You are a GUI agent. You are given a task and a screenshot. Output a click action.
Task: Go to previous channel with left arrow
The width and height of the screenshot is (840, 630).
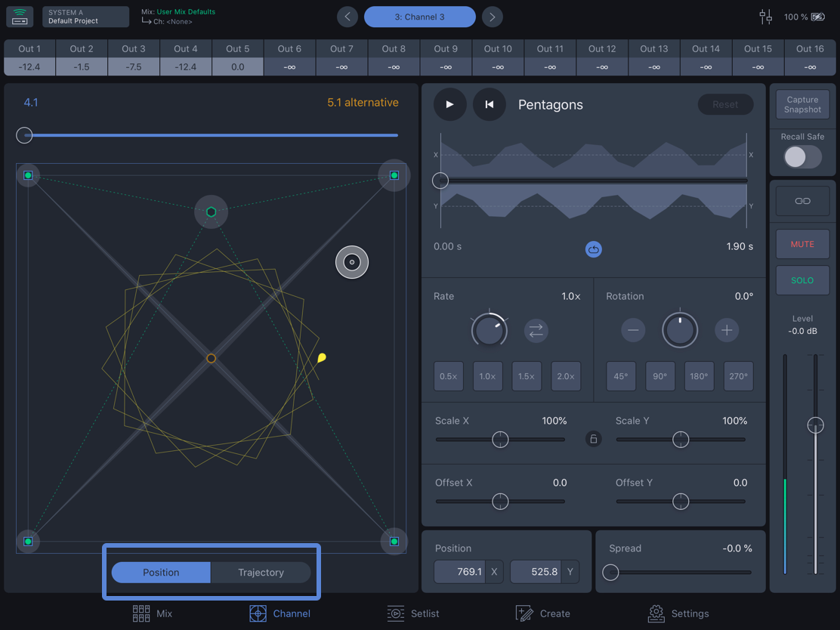347,17
